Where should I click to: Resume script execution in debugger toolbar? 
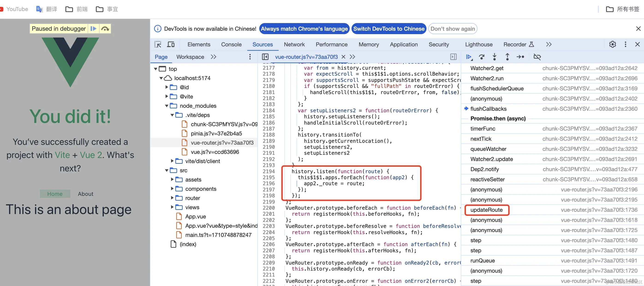pos(469,57)
